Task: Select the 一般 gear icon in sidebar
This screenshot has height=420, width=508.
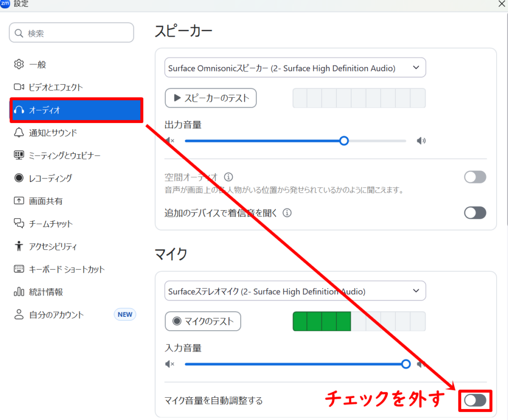Action: (18, 64)
